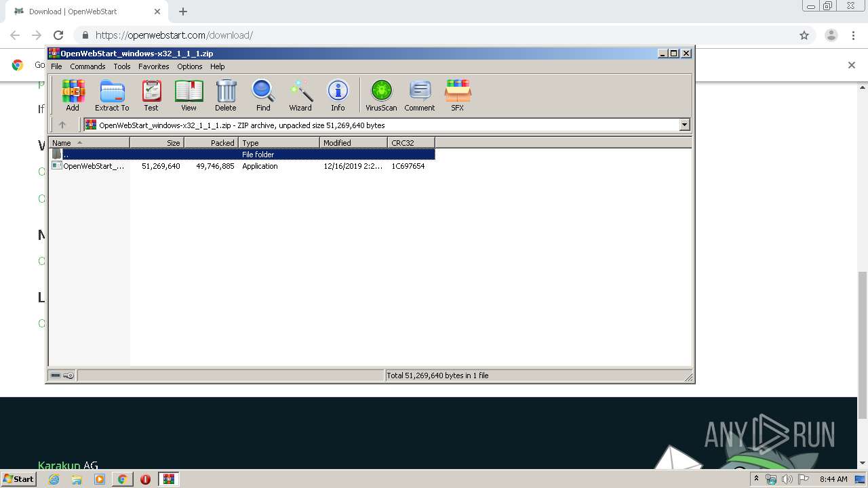Select the OpenWebStart_... application file

[x=89, y=166]
